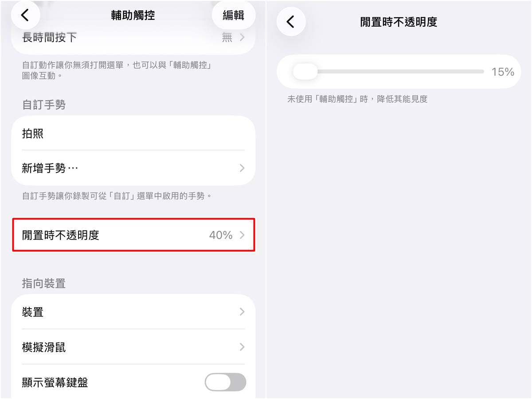Tap the back arrow on 閒置時不透明度 page
Image resolution: width=532 pixels, height=399 pixels.
coord(291,21)
